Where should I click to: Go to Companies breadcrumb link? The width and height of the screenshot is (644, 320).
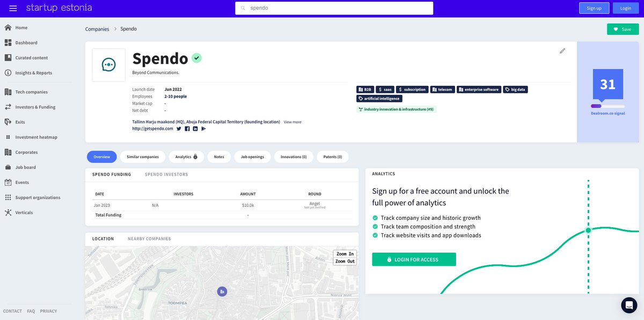click(x=97, y=29)
